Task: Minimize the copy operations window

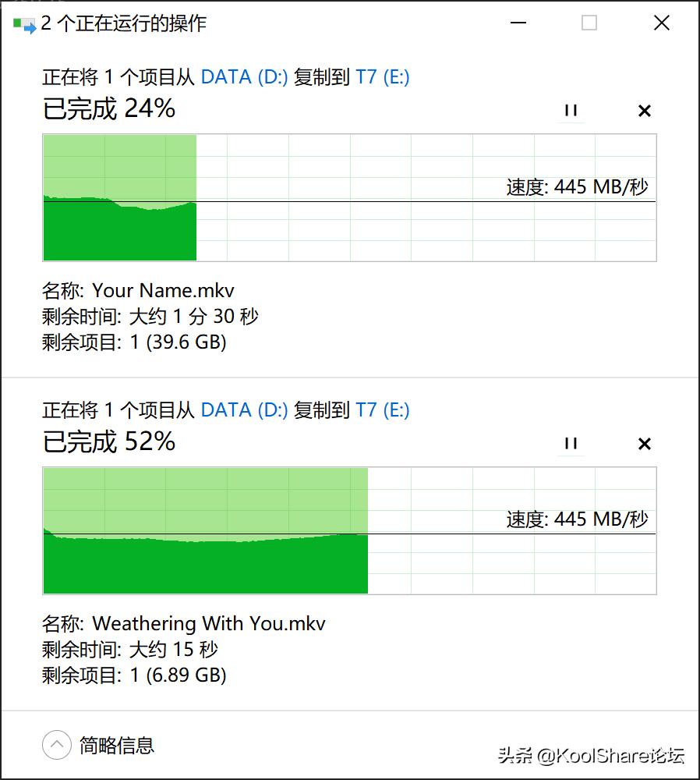Action: click(517, 23)
